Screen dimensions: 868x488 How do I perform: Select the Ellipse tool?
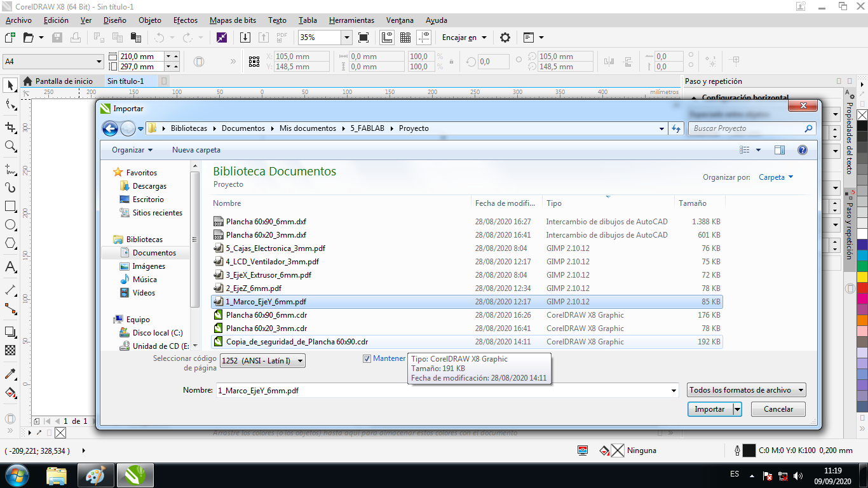10,225
